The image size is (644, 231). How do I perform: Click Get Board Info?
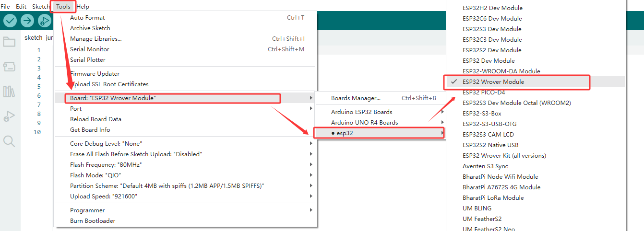[x=185, y=130]
